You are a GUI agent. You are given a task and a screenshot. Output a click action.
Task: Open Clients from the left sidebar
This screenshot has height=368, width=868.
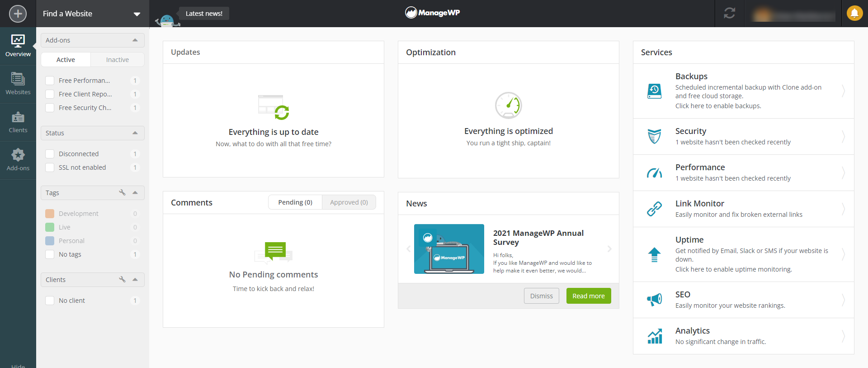coord(18,122)
